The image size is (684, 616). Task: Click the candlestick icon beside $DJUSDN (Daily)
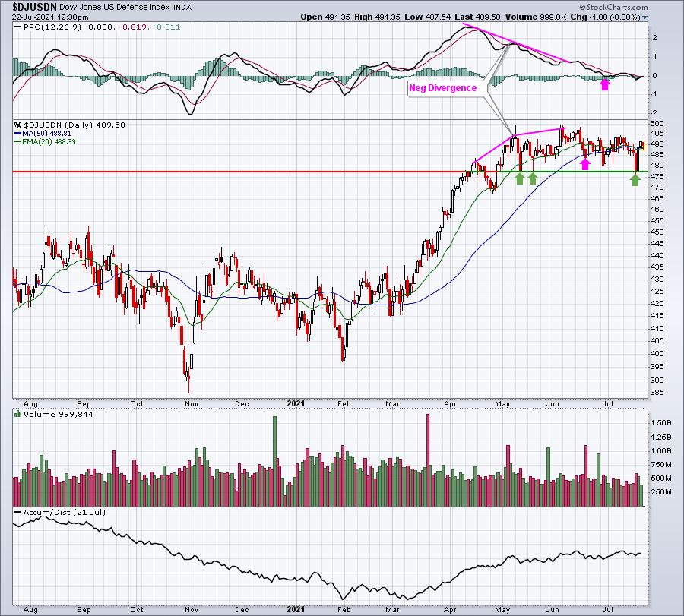(19, 125)
